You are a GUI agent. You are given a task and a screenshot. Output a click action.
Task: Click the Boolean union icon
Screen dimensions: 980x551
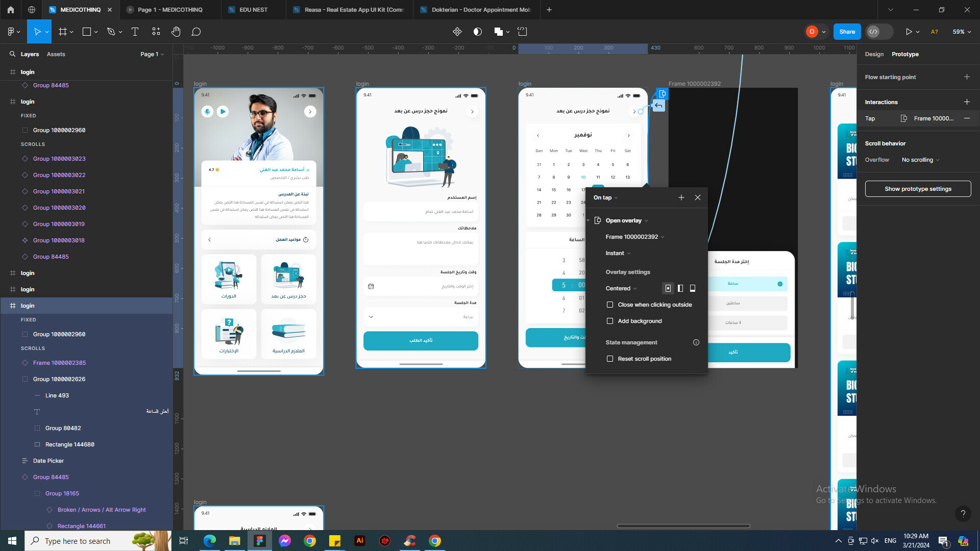tap(498, 32)
